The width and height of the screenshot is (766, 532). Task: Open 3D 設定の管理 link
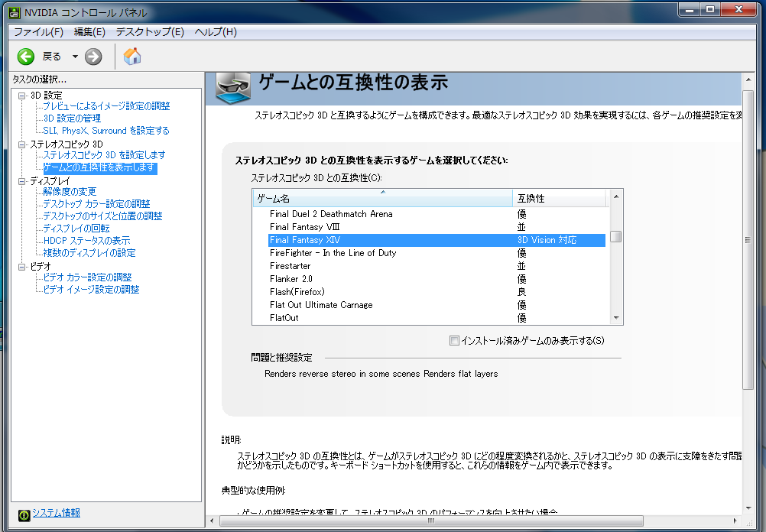(x=72, y=118)
